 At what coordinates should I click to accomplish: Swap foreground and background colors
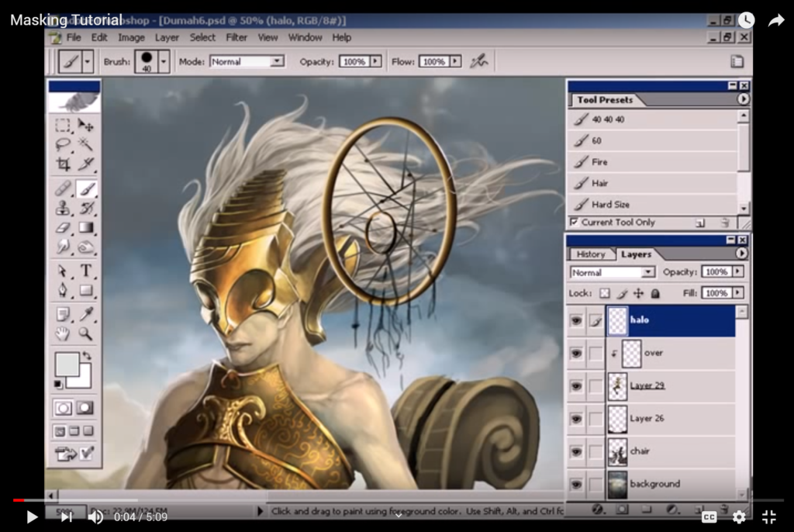click(x=87, y=356)
